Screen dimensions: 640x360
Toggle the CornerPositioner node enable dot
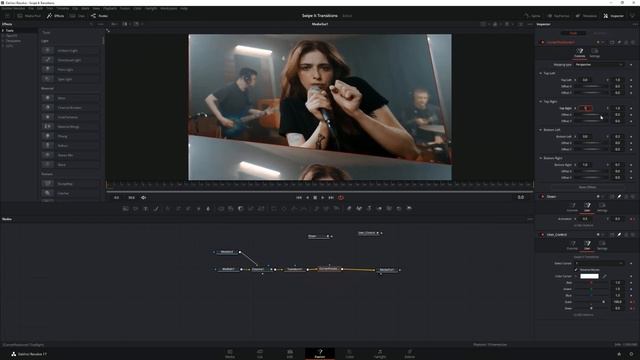542,42
